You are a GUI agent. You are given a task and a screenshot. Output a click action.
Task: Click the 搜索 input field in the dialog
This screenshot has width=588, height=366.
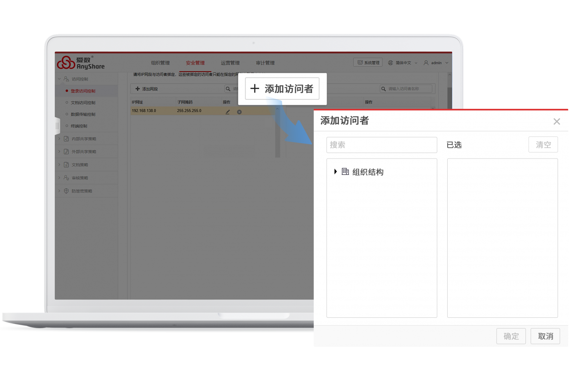(381, 145)
